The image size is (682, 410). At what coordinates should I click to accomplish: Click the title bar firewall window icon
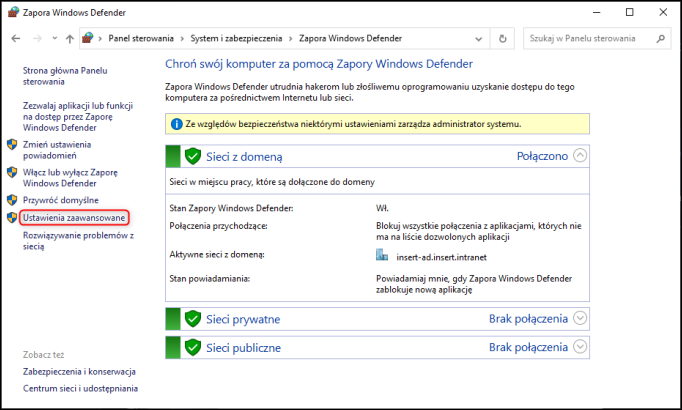tap(13, 12)
